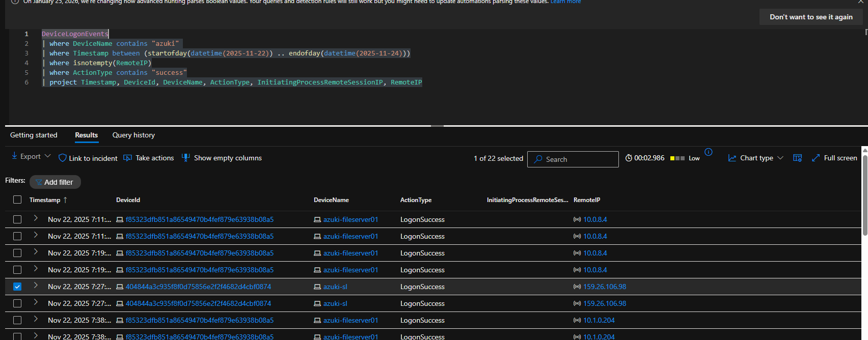This screenshot has height=340, width=868.
Task: Click the Search input field in results
Action: (x=573, y=159)
